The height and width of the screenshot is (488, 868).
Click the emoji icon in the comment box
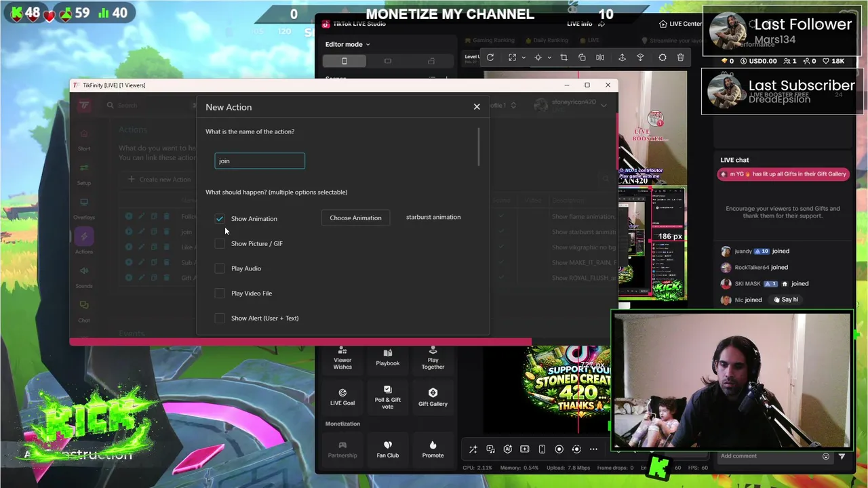(x=826, y=456)
